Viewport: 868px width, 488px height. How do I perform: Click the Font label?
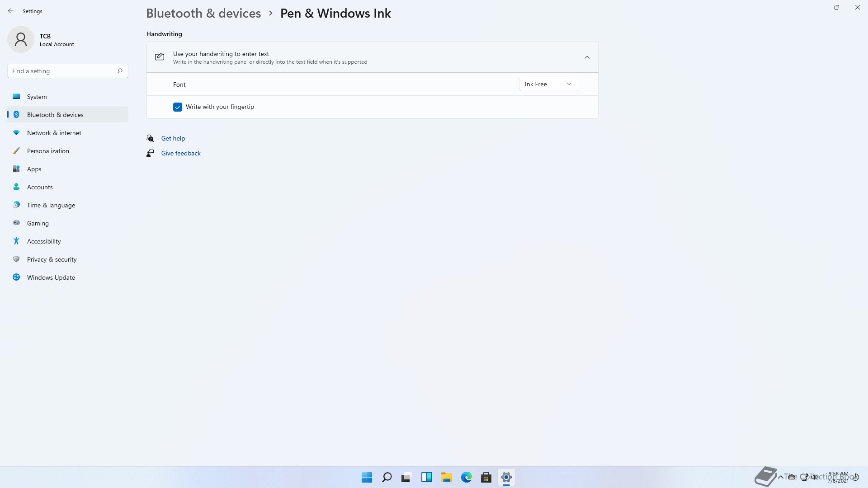pos(179,84)
